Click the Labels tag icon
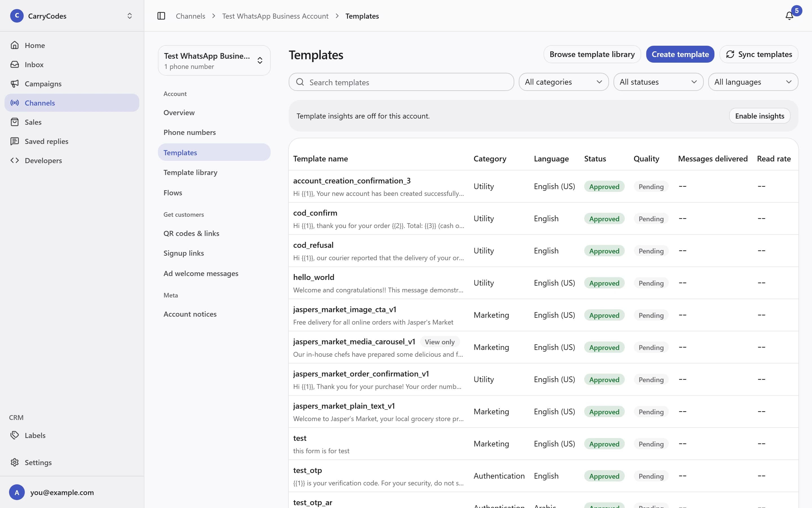812x508 pixels. coord(14,435)
